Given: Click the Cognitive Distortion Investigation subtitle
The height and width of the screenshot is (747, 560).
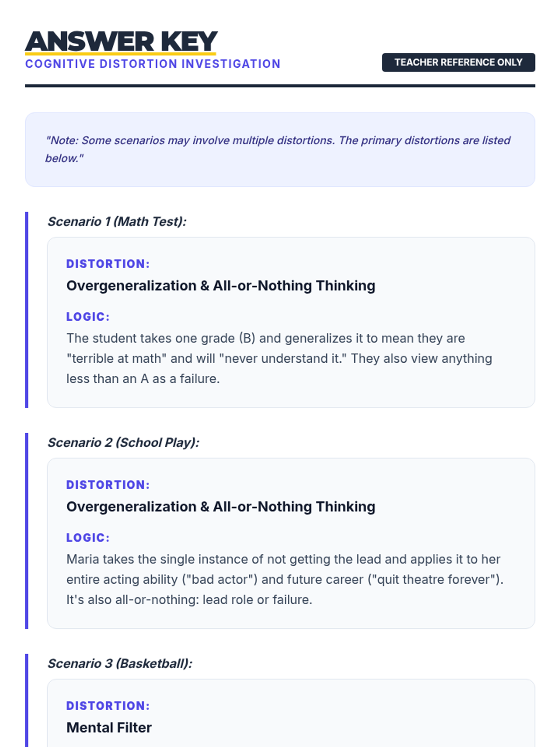Looking at the screenshot, I should [x=153, y=64].
